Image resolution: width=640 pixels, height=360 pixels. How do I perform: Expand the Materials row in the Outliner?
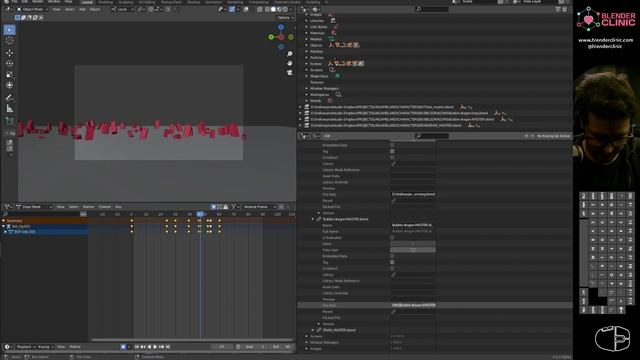coord(307,33)
